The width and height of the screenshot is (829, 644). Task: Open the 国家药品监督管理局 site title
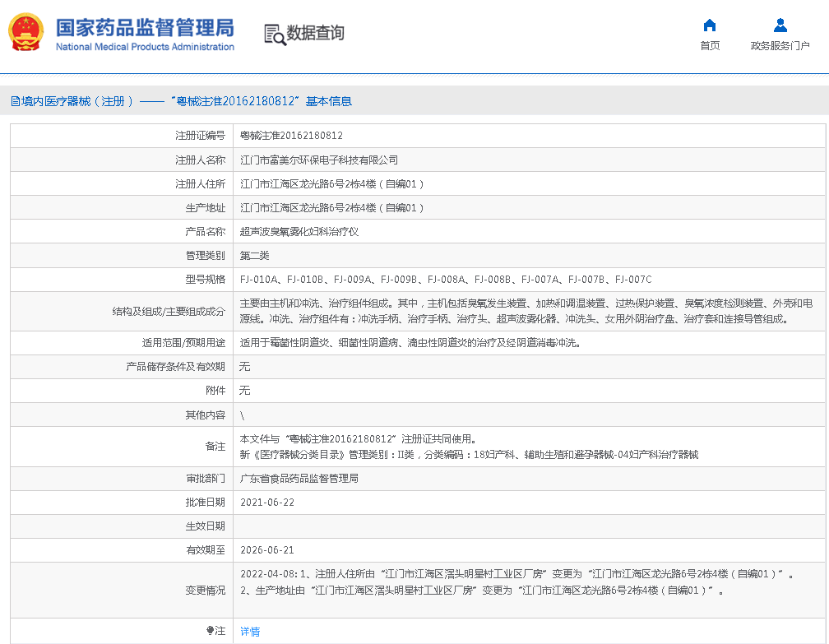(145, 27)
